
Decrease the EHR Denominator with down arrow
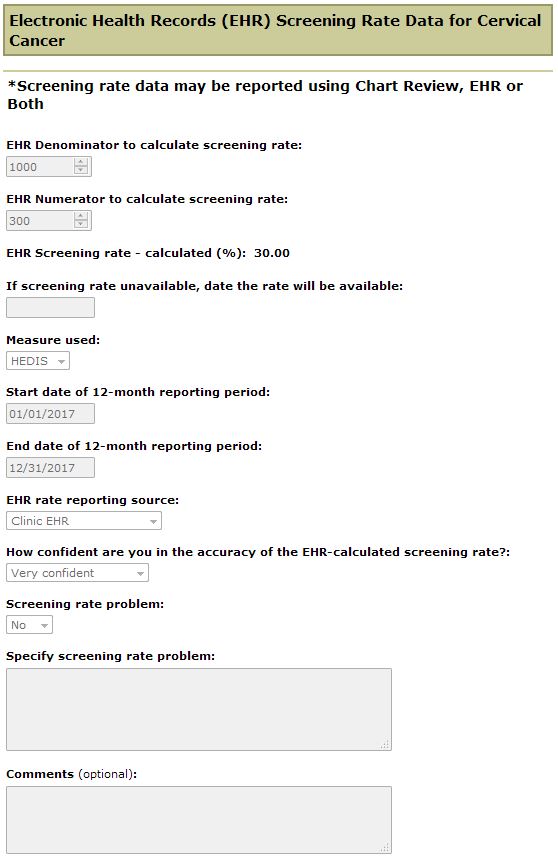(x=81, y=170)
